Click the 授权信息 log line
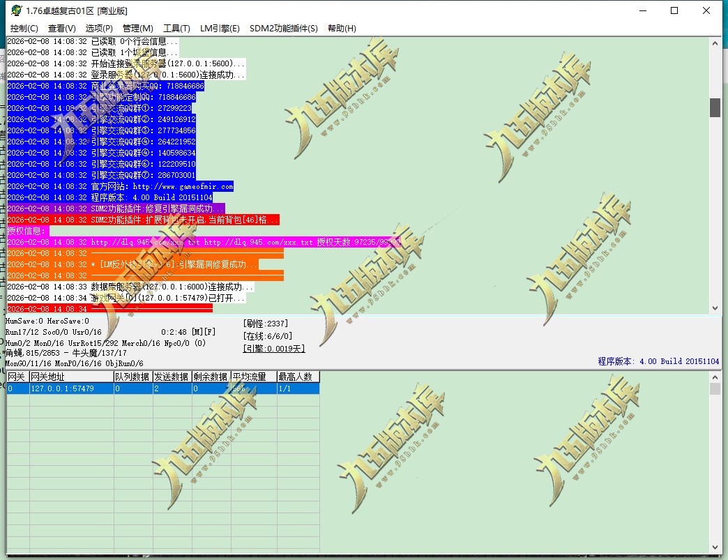Image resolution: width=728 pixels, height=560 pixels. coord(28,231)
